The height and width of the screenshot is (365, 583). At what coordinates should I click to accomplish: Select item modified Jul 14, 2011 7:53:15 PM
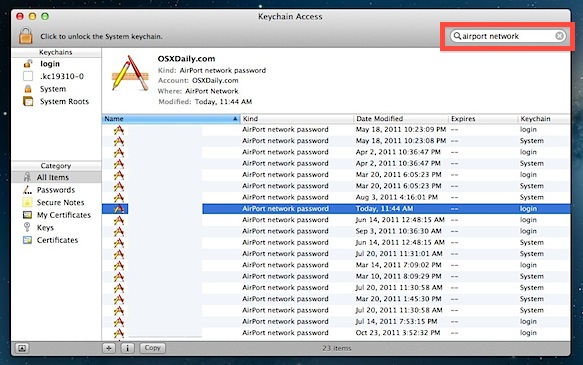click(336, 322)
